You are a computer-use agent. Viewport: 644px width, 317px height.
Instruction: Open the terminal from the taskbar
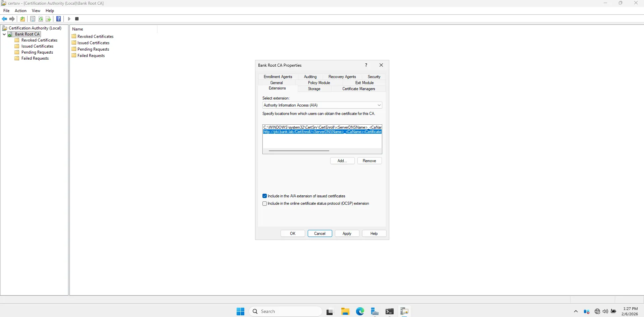click(390, 311)
